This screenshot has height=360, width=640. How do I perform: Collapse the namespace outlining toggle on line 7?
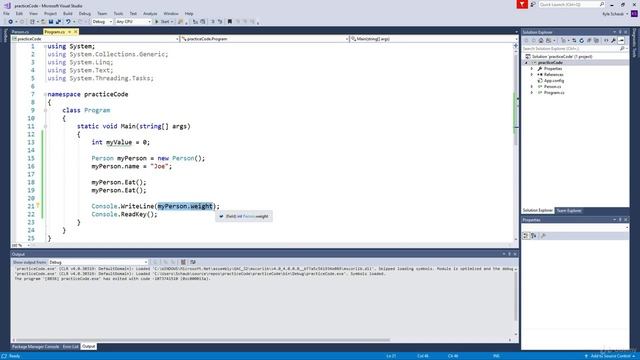point(45,94)
